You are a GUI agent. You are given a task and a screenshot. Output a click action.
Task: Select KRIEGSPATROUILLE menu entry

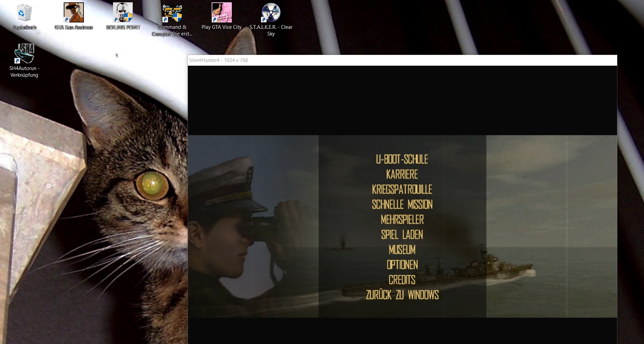click(x=402, y=190)
